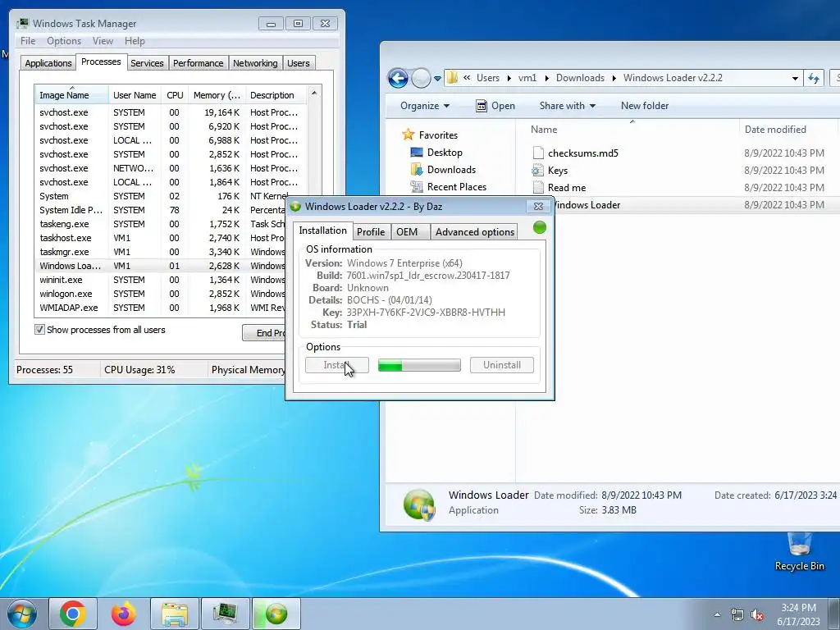The height and width of the screenshot is (630, 840).
Task: Open Google Chrome from the taskbar
Action: [x=73, y=614]
